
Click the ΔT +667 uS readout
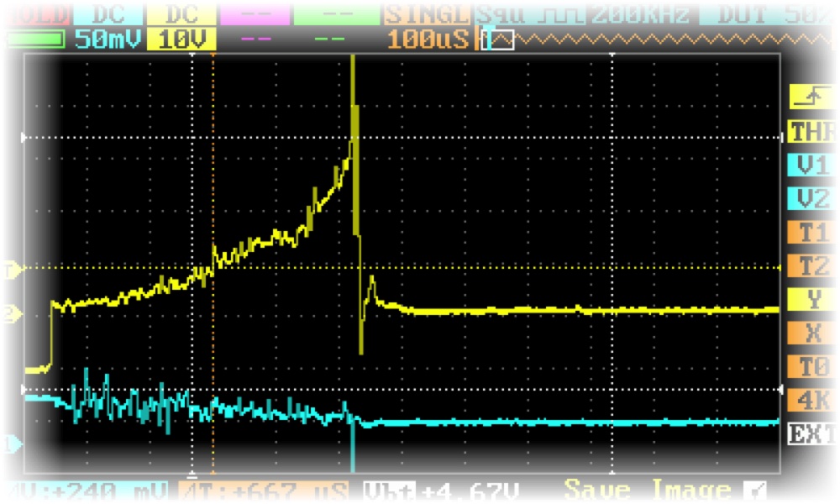pyautogui.click(x=264, y=491)
